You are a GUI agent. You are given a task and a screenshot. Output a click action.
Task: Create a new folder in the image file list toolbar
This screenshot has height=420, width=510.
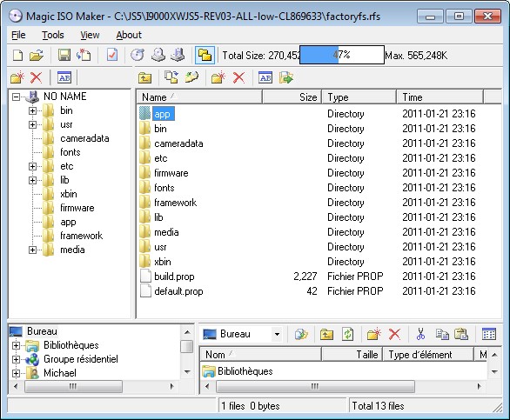[218, 77]
